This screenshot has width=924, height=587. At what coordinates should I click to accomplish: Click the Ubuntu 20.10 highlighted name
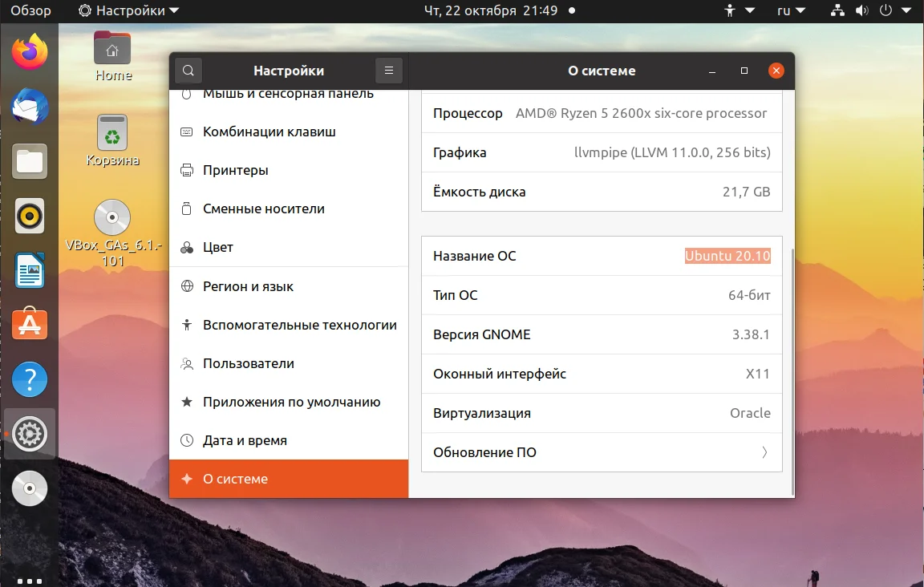[x=727, y=256]
